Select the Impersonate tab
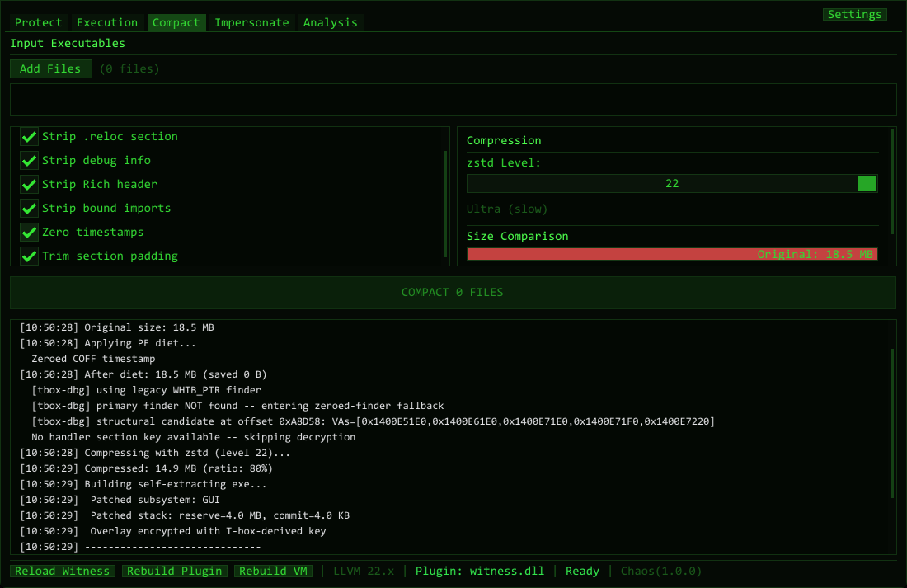The width and height of the screenshot is (907, 588). click(x=251, y=22)
